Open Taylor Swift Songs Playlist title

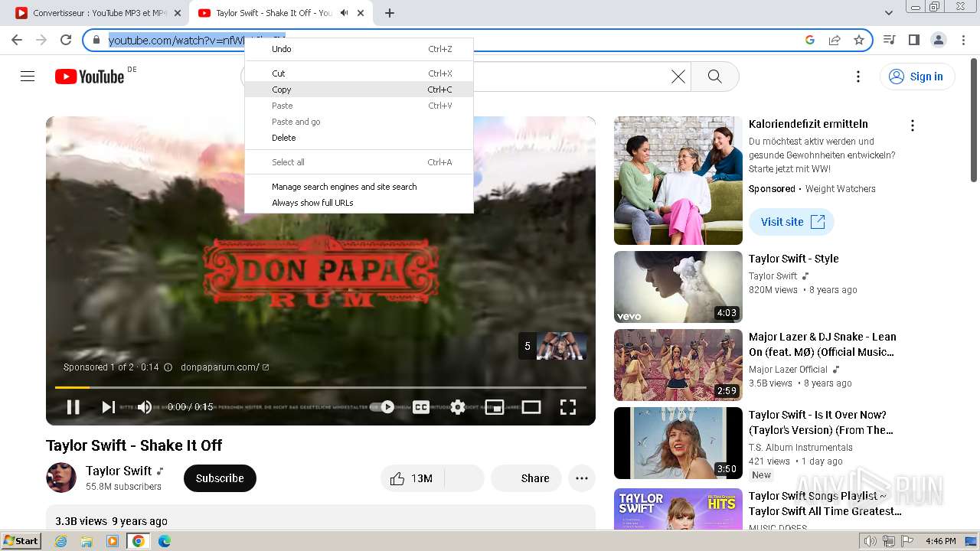click(825, 504)
